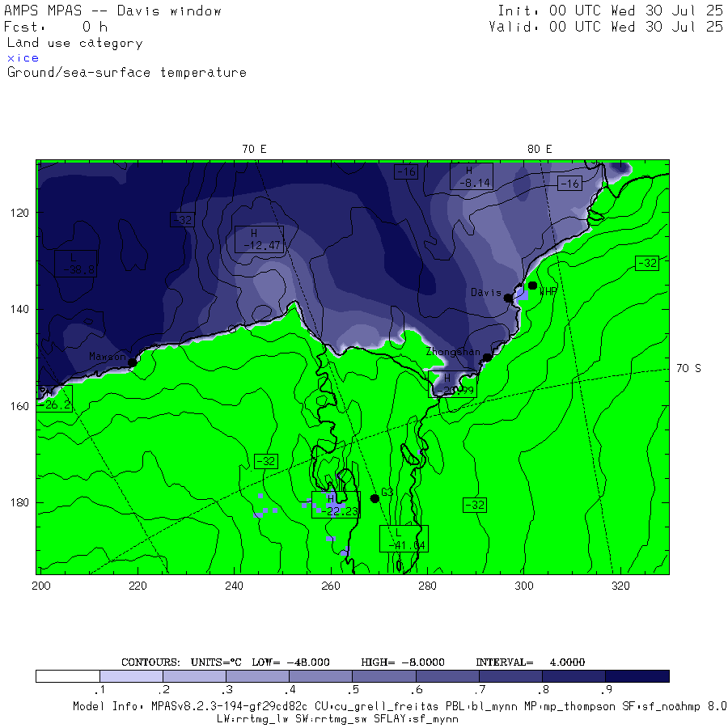The width and height of the screenshot is (728, 728).
Task: Click the 'HIGH= -8.0000' legend value
Action: coord(403,662)
